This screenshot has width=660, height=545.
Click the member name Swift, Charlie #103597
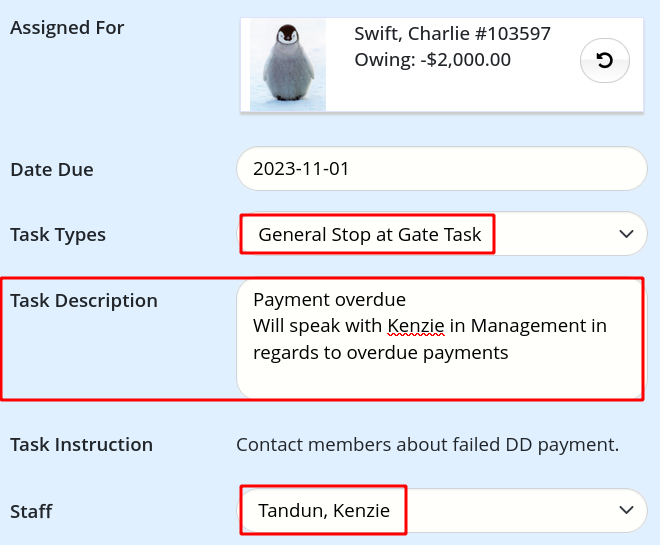tap(452, 34)
